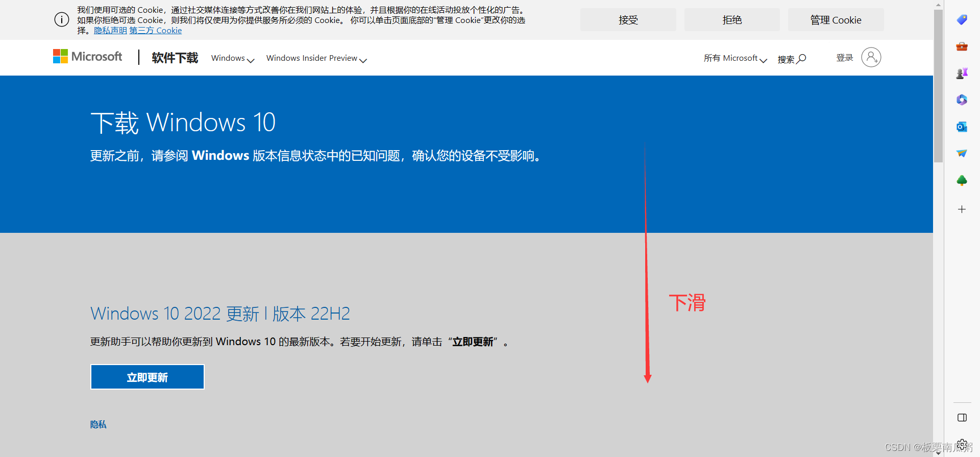Expand the Windows nav dropdown
Image resolution: width=980 pixels, height=457 pixels.
click(x=233, y=58)
